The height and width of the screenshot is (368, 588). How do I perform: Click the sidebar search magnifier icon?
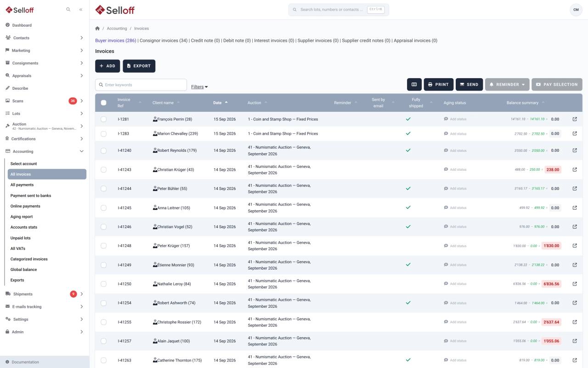68,9
